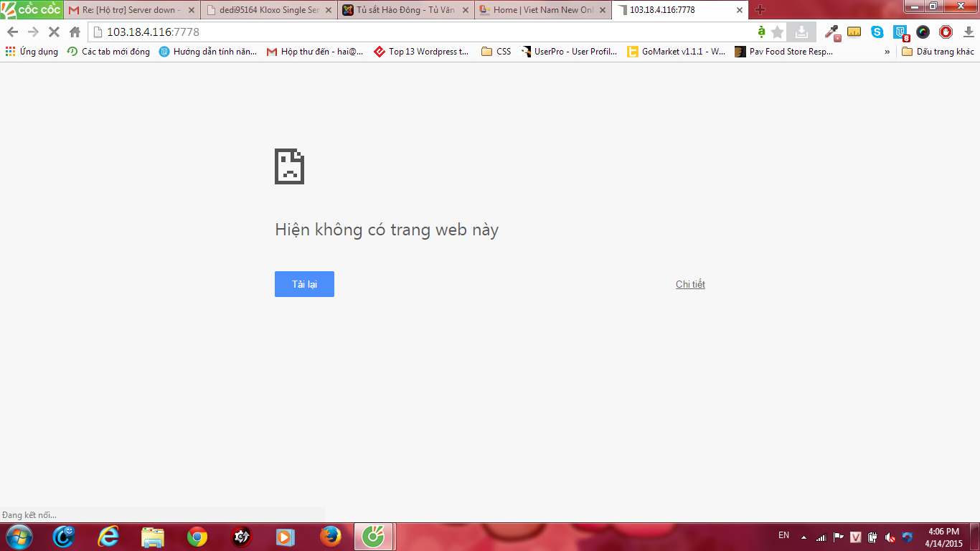This screenshot has width=980, height=551.
Task: Go back with the back arrow
Action: coord(12,32)
